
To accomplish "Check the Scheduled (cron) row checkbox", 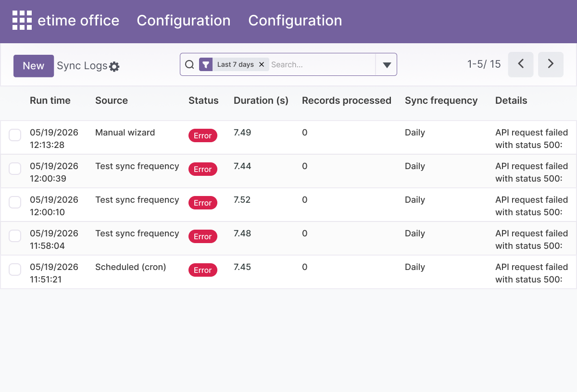I will pyautogui.click(x=15, y=270).
